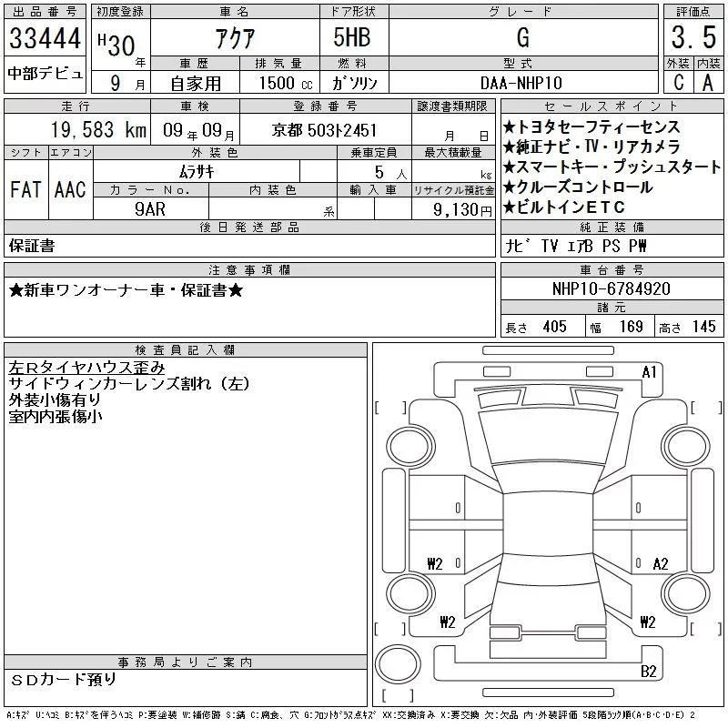Select the car name アクア
Screen dimensions: 728x728
[x=235, y=38]
